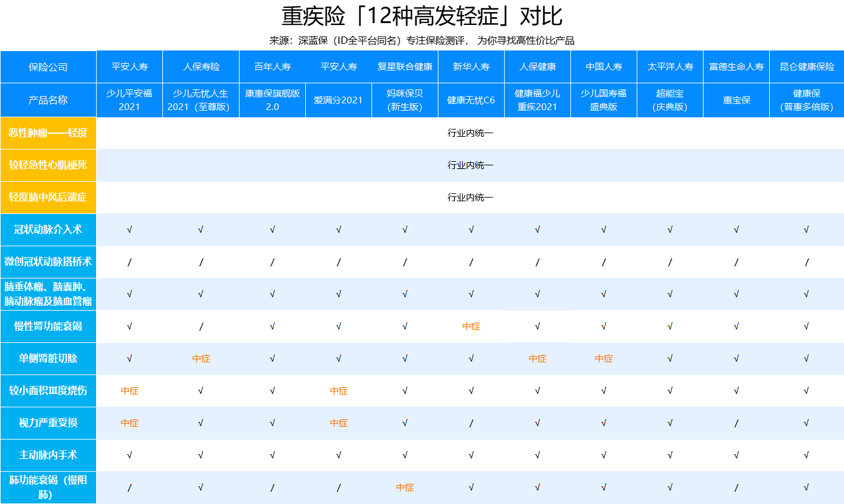Select the product cell 超能宝(庆典版)

(670, 100)
